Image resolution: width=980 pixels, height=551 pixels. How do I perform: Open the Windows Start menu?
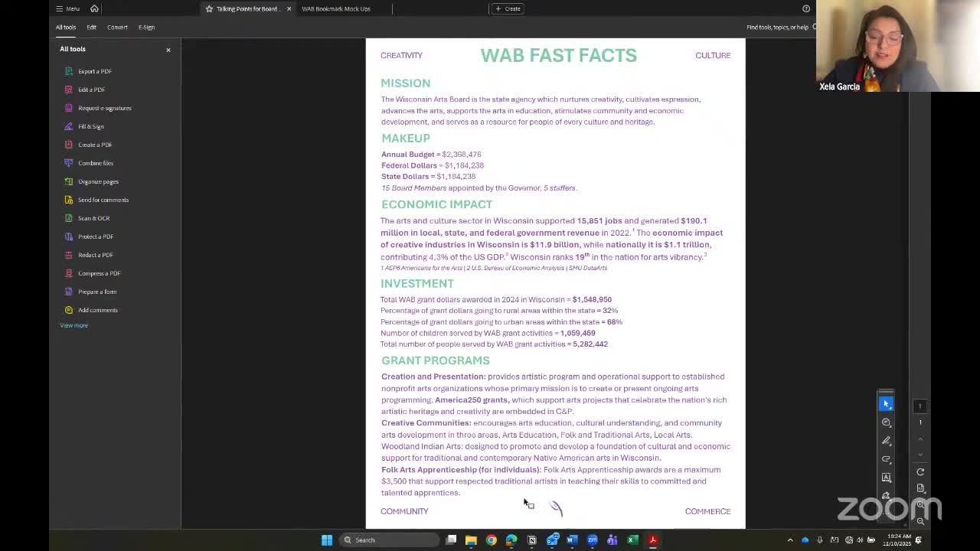click(327, 540)
